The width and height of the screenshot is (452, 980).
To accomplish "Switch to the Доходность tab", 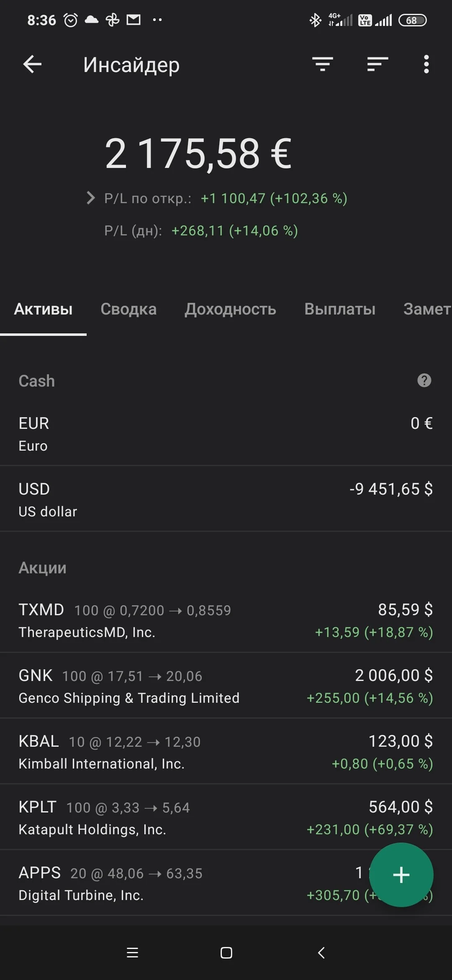I will click(230, 309).
